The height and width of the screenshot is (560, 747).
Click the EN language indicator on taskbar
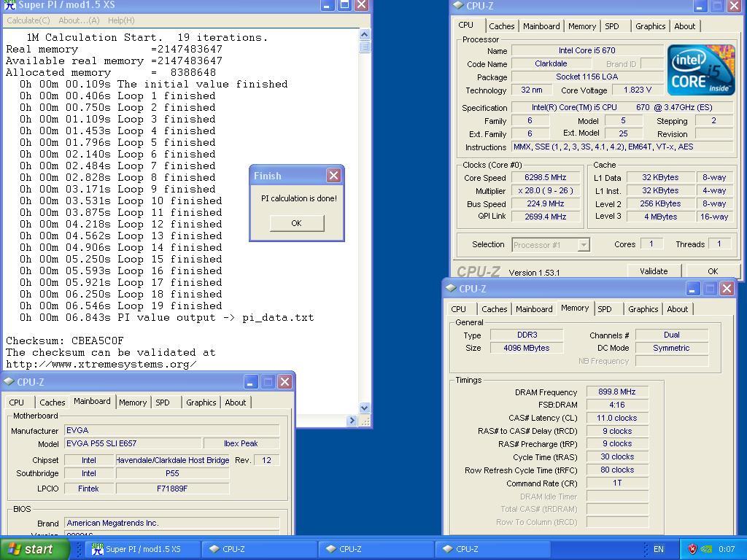point(659,549)
